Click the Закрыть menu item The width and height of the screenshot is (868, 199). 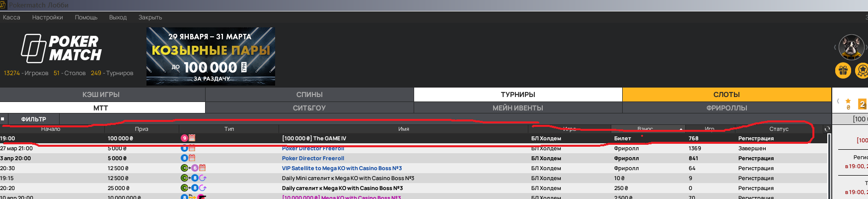click(x=150, y=17)
